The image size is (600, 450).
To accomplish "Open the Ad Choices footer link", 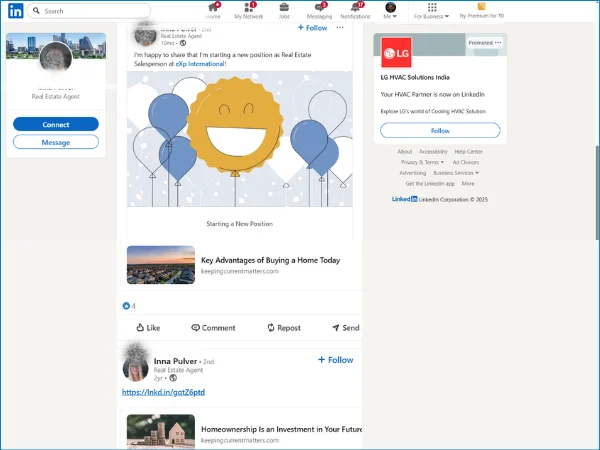I will [x=466, y=162].
